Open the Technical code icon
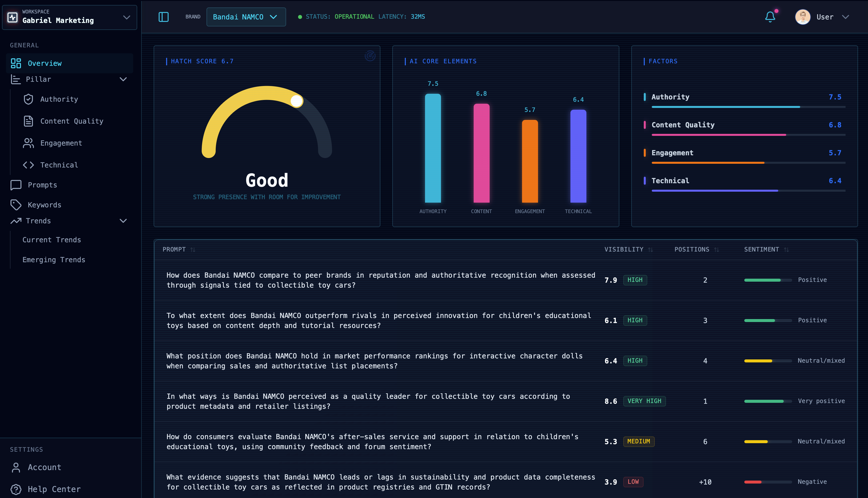 click(29, 165)
